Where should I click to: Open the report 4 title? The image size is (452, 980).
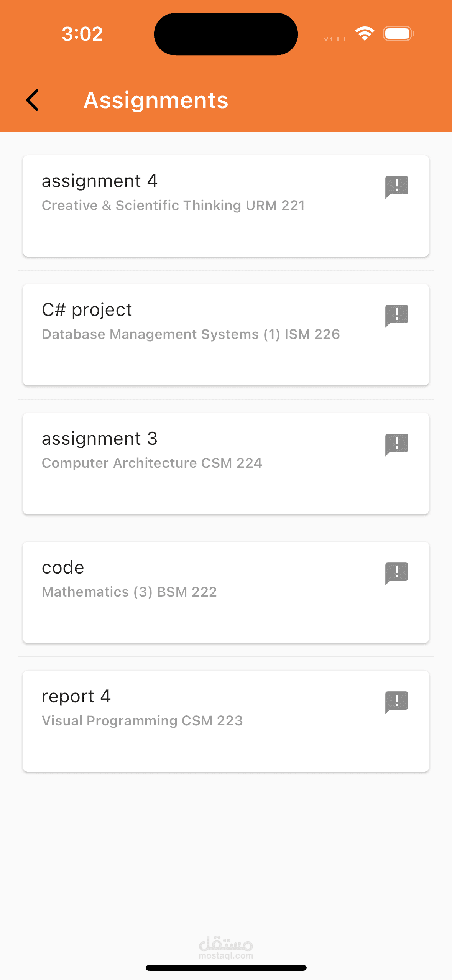pyautogui.click(x=76, y=696)
